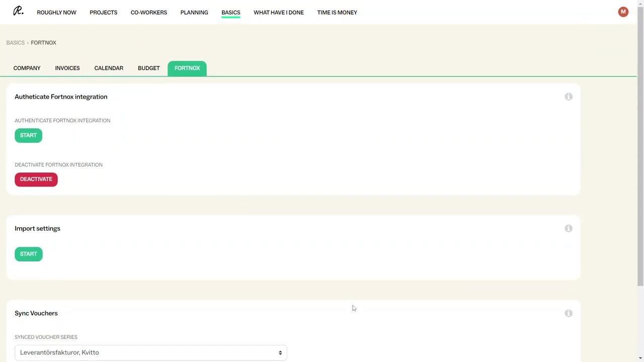The image size is (644, 362).
Task: Start Fortnox integration authentication
Action: point(28,135)
